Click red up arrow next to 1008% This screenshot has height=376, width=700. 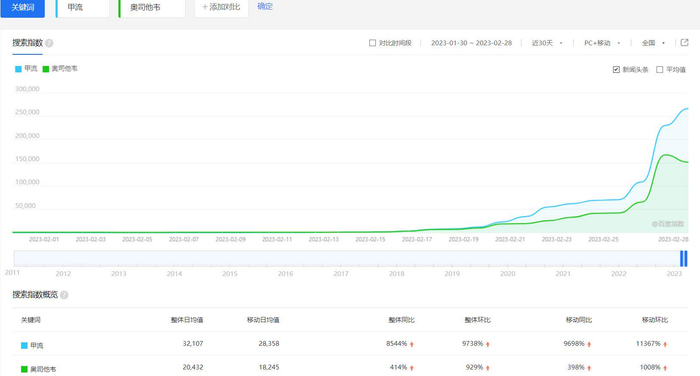pos(665,368)
